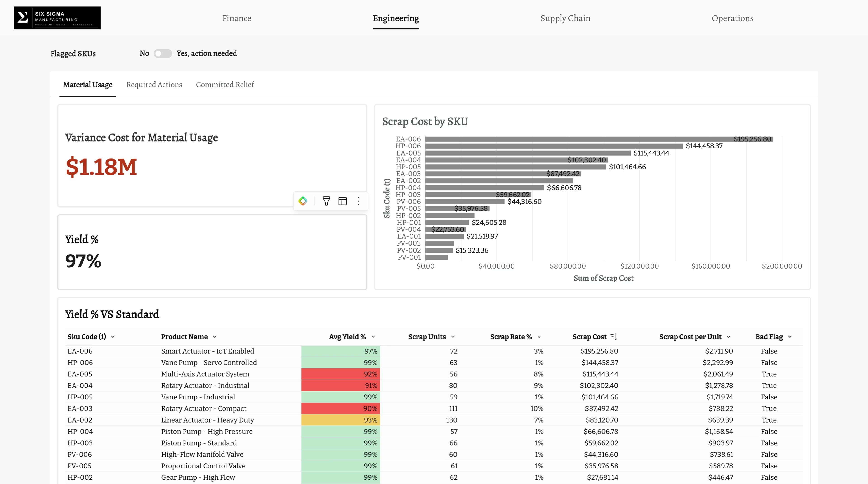Open the Product Name column dropdown
The image size is (868, 484).
pos(215,337)
